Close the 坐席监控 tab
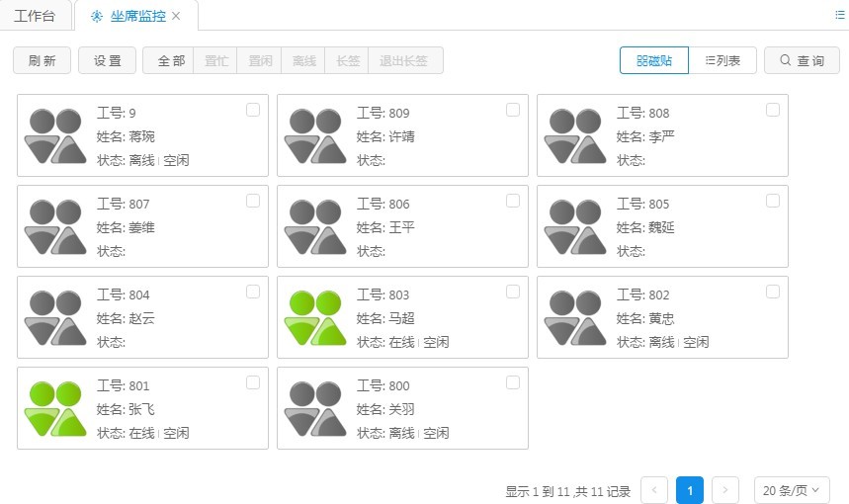Image resolution: width=849 pixels, height=504 pixels. tap(176, 16)
